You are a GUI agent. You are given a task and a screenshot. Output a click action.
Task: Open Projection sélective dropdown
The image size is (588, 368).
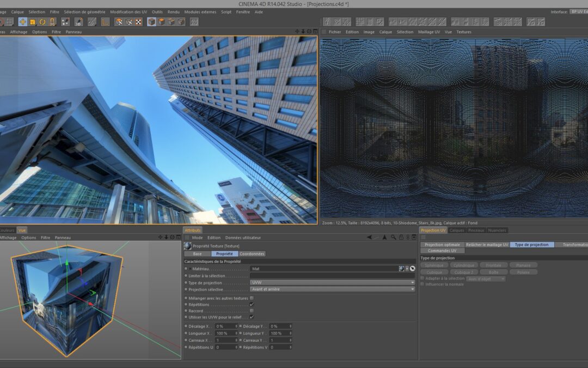tap(332, 289)
